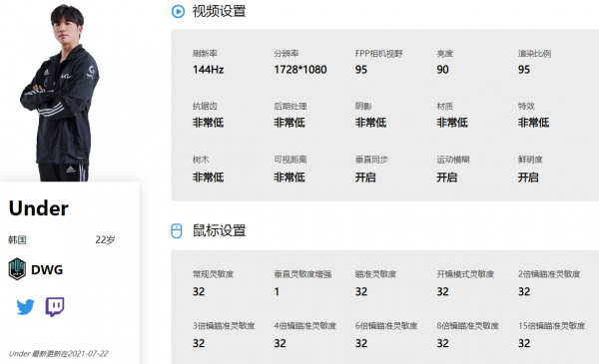Image resolution: width=599 pixels, height=364 pixels.
Task: Select the 4倍镜瞄准灵敏度 value 32
Action: 280,343
